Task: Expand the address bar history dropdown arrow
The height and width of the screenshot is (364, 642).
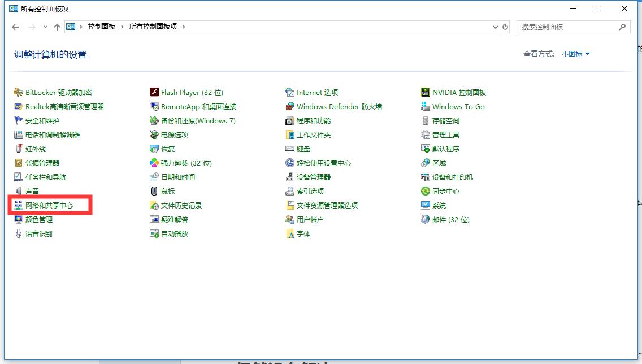Action: [x=495, y=27]
